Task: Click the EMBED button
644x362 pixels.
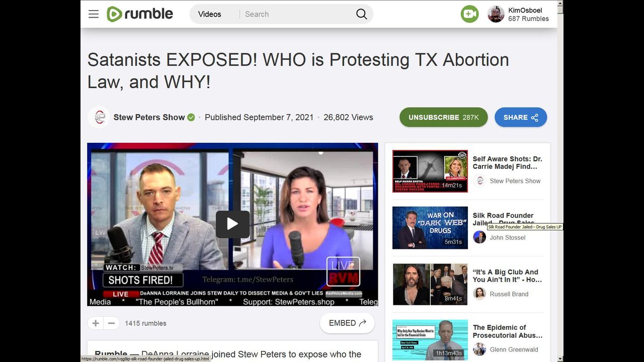Action: pyautogui.click(x=347, y=323)
